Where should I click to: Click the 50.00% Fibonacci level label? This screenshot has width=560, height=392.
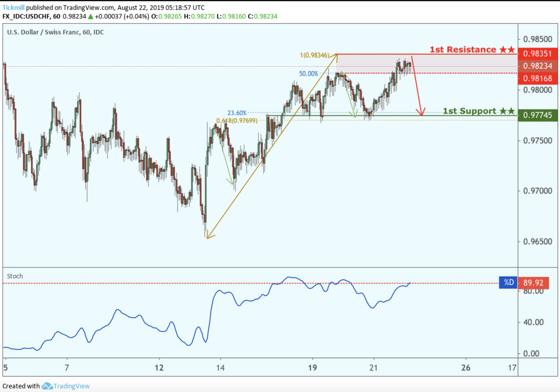pyautogui.click(x=308, y=74)
